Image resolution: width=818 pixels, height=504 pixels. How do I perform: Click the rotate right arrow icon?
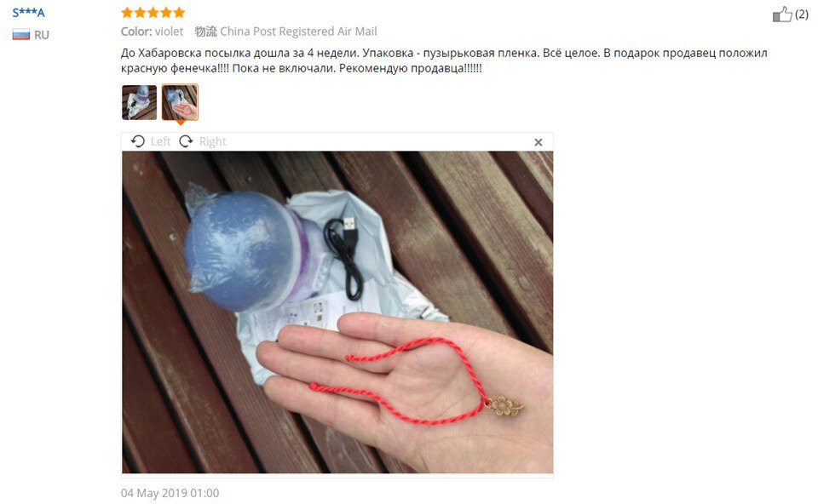[x=186, y=141]
